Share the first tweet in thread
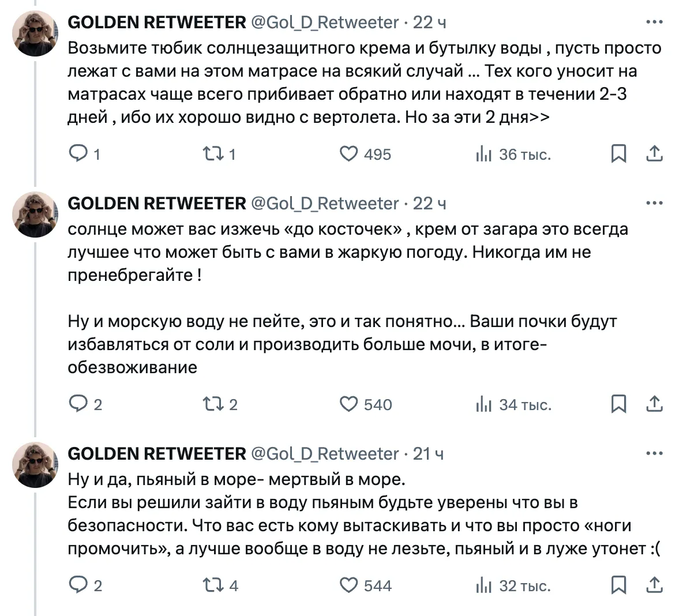This screenshot has height=616, width=683. click(654, 154)
